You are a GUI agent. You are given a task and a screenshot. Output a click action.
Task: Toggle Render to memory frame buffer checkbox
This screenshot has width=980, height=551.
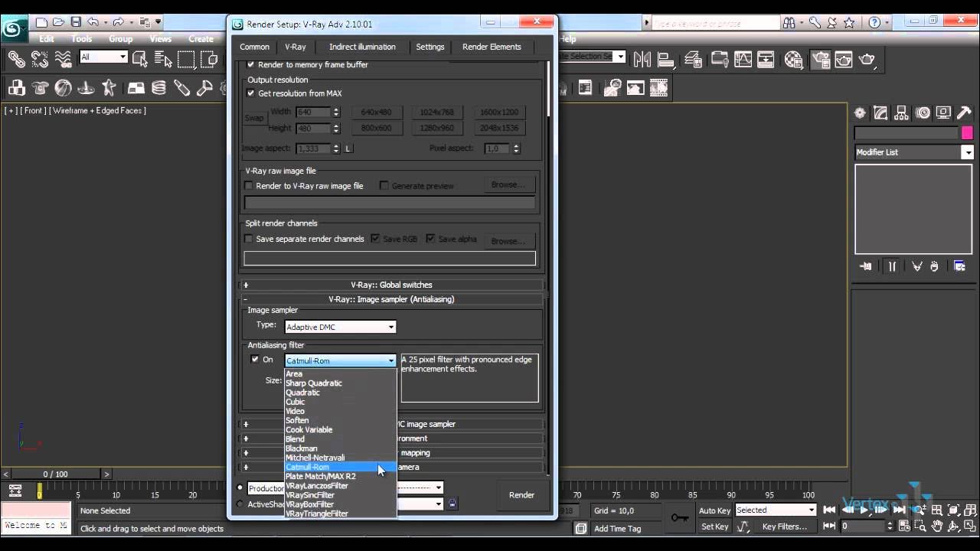tap(250, 65)
